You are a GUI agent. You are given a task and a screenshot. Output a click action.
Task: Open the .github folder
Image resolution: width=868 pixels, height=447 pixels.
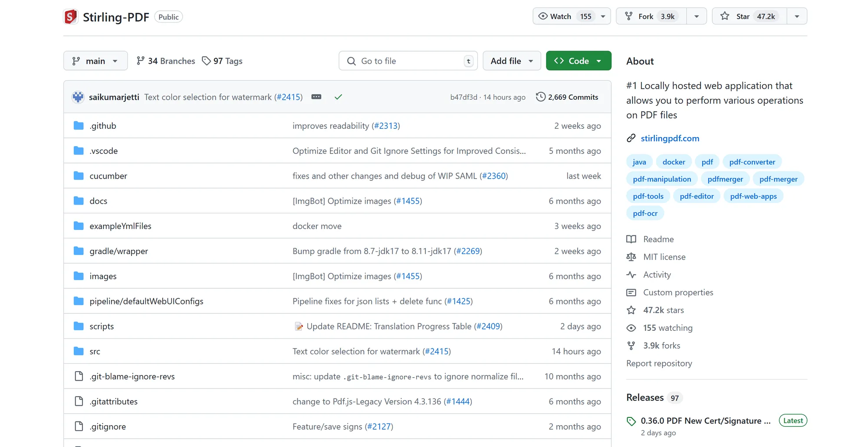tap(103, 126)
